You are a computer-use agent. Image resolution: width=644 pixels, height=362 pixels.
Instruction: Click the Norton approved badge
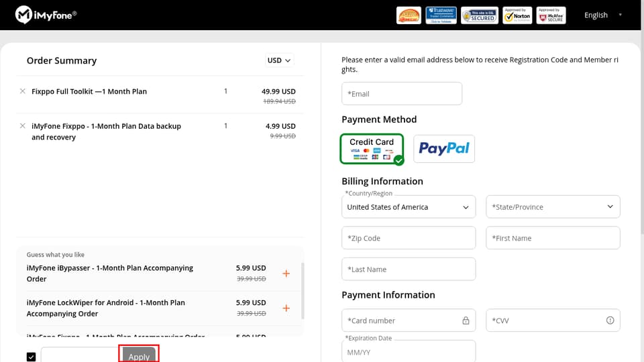click(x=517, y=15)
